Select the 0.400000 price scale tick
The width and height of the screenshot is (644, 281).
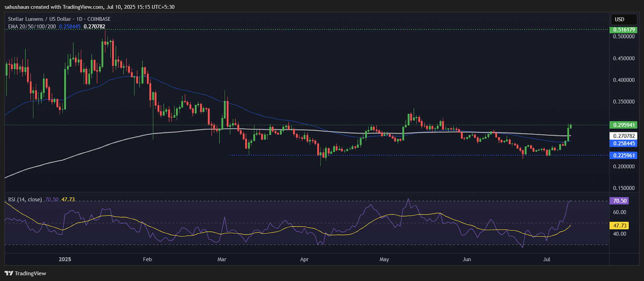(x=623, y=80)
